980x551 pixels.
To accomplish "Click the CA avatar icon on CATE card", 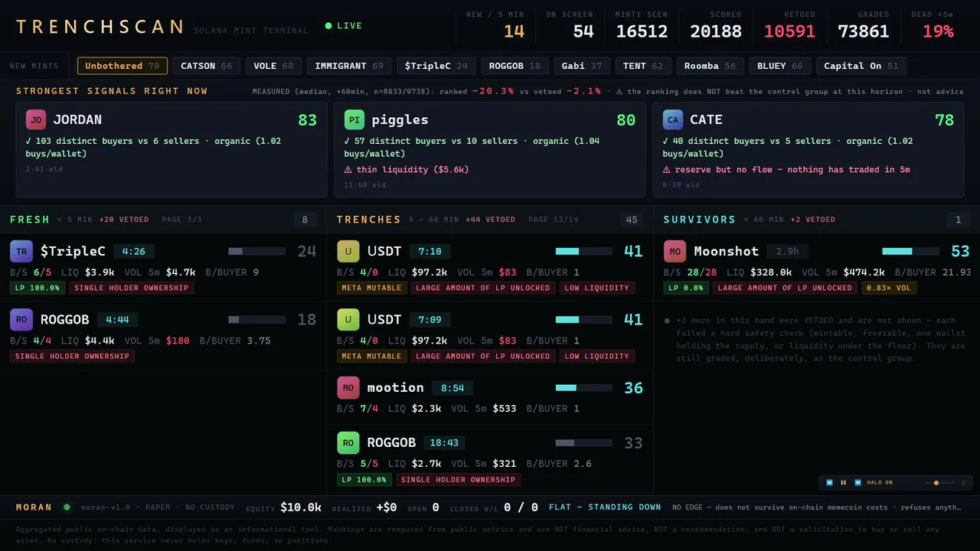I will click(673, 120).
